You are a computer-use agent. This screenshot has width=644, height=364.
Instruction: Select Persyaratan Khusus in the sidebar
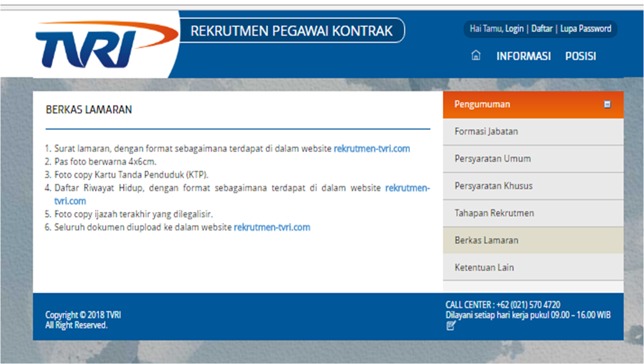[x=533, y=186]
